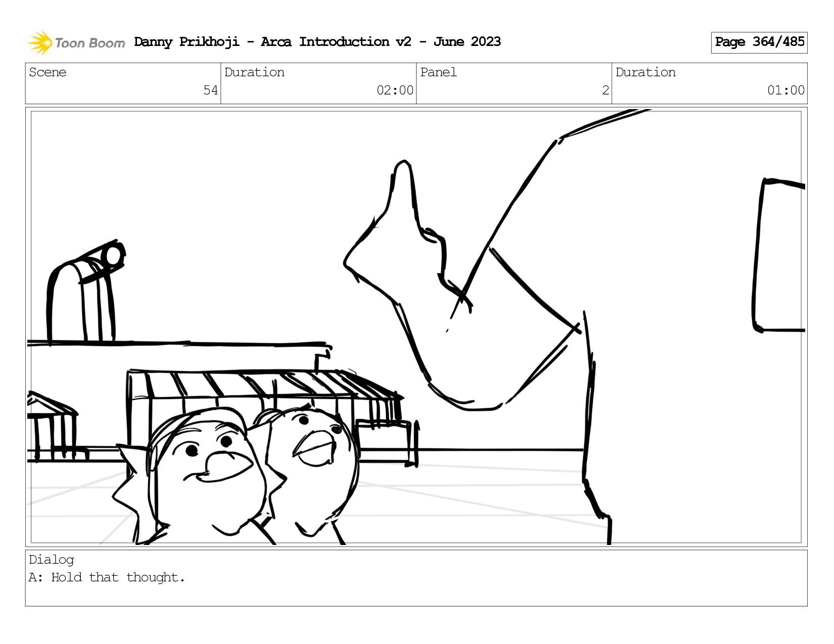Select panel duration value '01:00'

click(785, 90)
